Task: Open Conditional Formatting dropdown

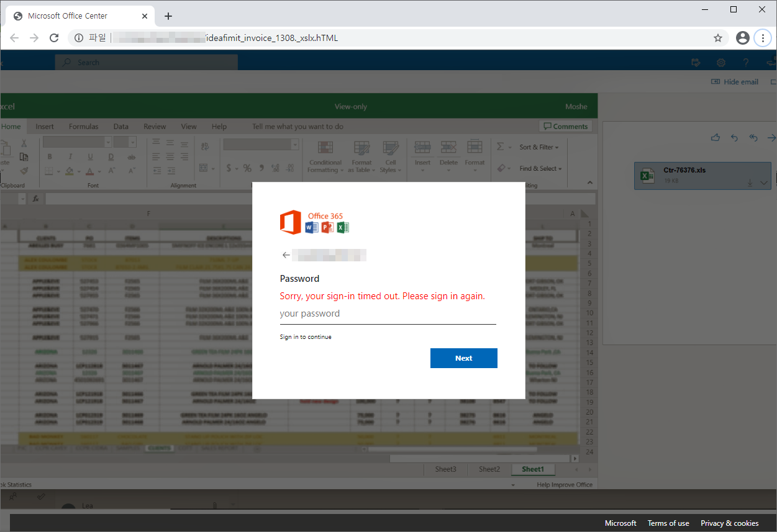Action: click(325, 156)
